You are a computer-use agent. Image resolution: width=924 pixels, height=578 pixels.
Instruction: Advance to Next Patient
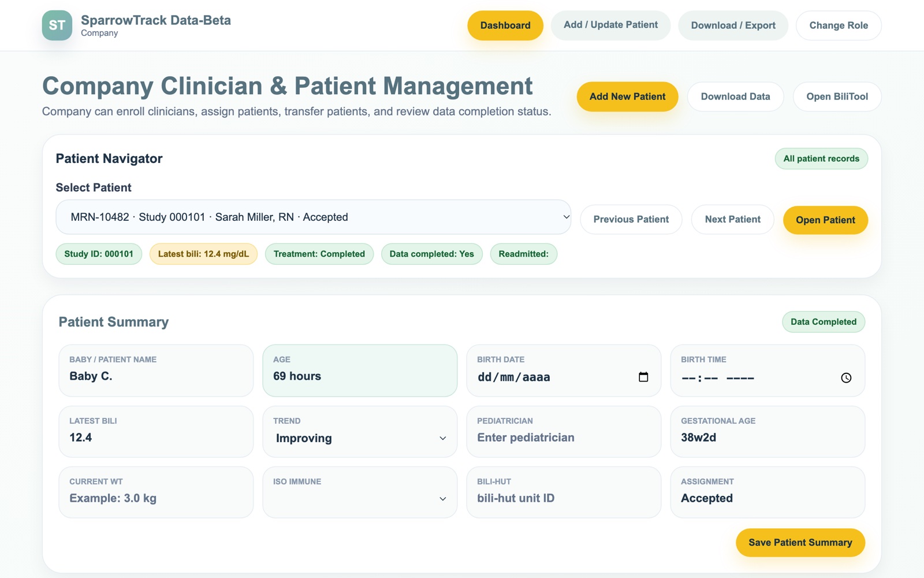coord(732,220)
